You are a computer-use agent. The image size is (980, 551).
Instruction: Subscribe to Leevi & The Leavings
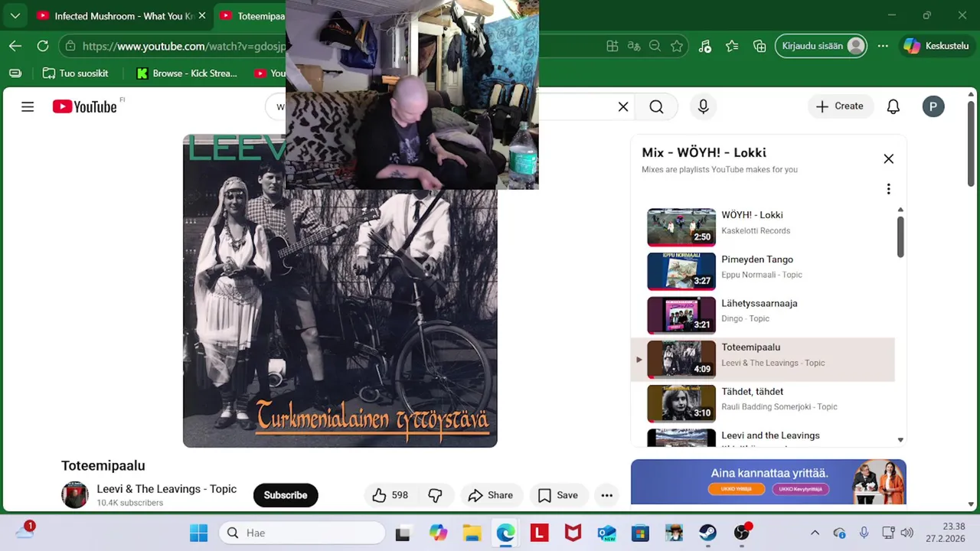pos(286,495)
